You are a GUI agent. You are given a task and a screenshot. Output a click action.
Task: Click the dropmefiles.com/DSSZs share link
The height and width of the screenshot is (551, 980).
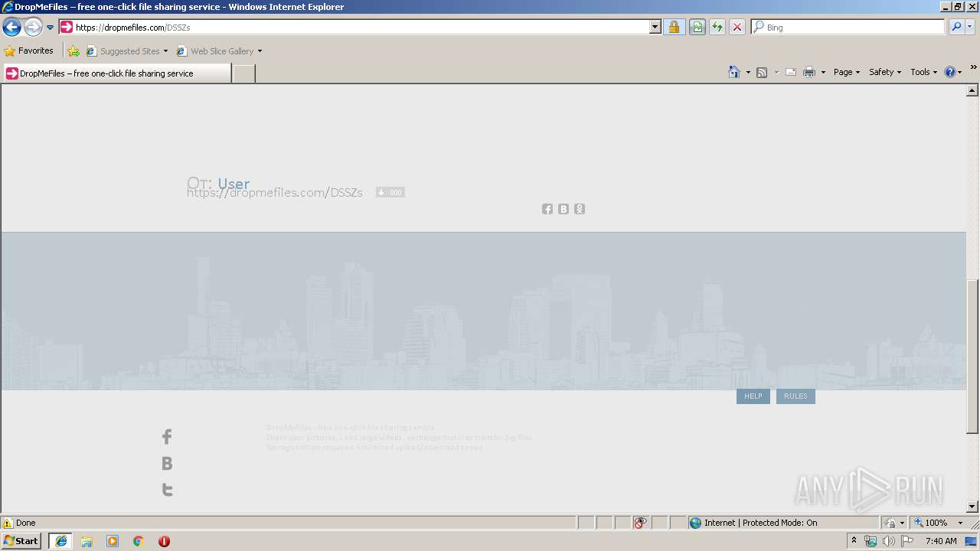pos(275,193)
